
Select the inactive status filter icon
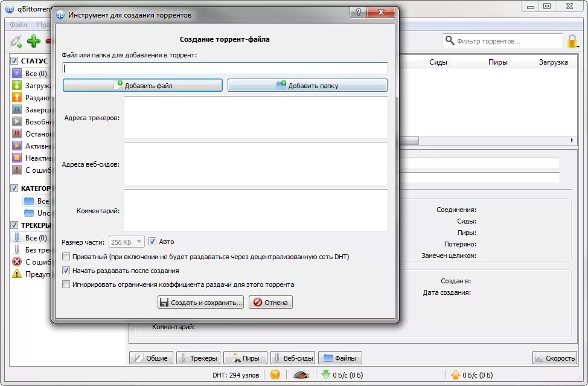click(x=17, y=158)
